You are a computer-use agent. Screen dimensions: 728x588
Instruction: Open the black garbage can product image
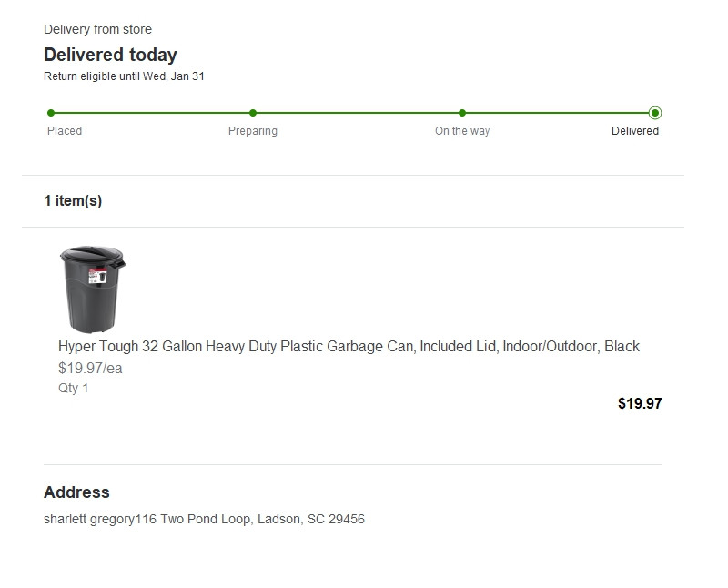coord(93,289)
